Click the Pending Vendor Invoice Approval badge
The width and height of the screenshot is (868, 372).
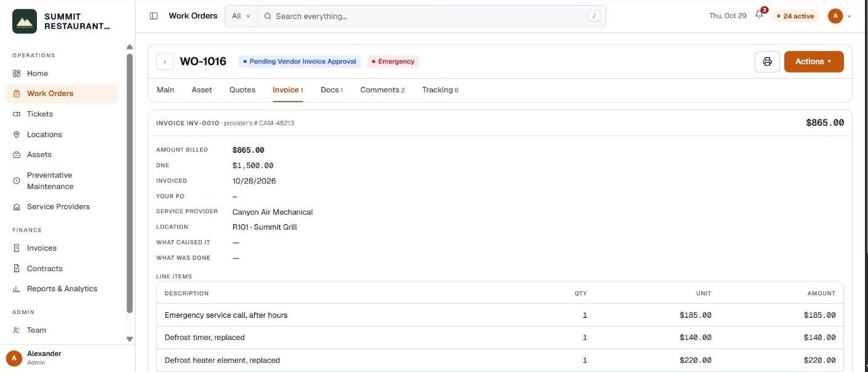click(x=300, y=62)
